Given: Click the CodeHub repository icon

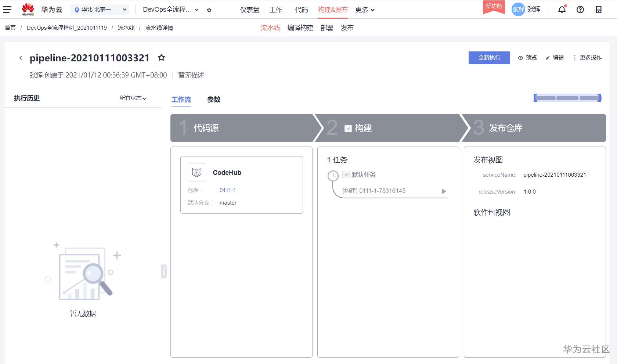Looking at the screenshot, I should pyautogui.click(x=197, y=173).
